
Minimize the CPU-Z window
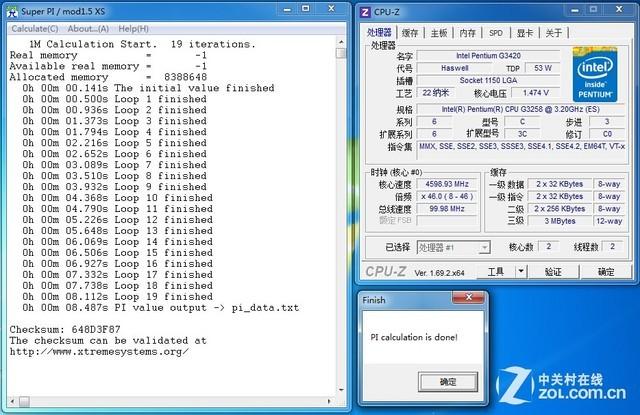(x=575, y=10)
